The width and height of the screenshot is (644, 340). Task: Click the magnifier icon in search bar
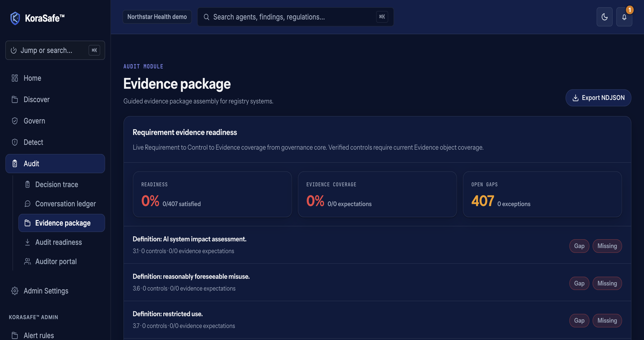[206, 17]
